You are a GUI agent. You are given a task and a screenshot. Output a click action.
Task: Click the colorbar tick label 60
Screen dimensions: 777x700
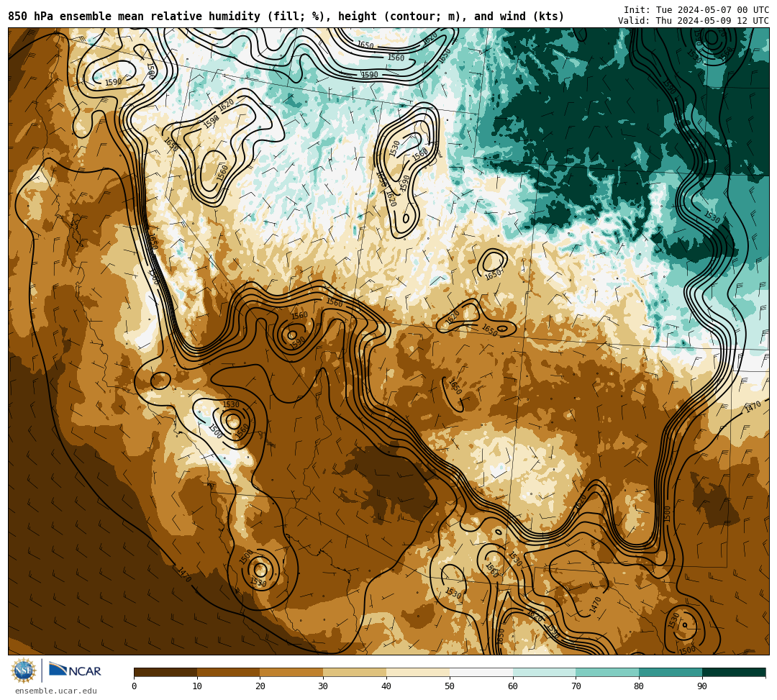click(x=513, y=686)
